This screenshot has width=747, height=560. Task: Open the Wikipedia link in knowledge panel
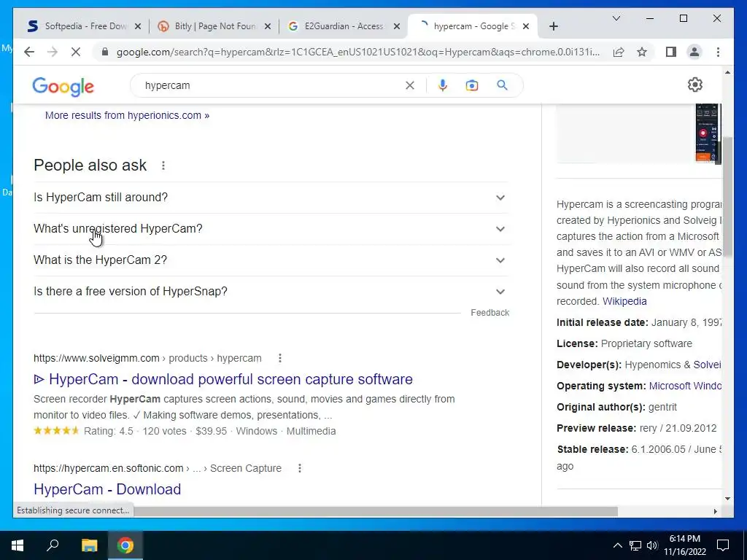[624, 301]
